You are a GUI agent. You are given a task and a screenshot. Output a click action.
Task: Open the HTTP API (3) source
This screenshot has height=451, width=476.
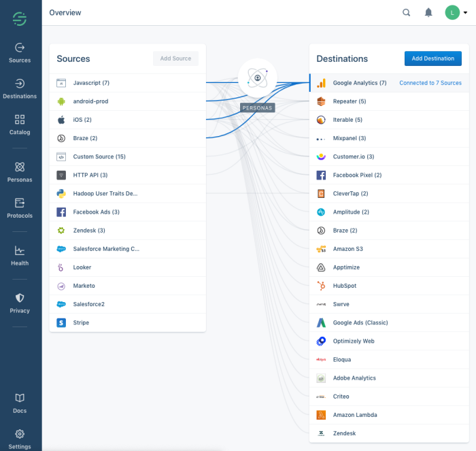(x=128, y=175)
